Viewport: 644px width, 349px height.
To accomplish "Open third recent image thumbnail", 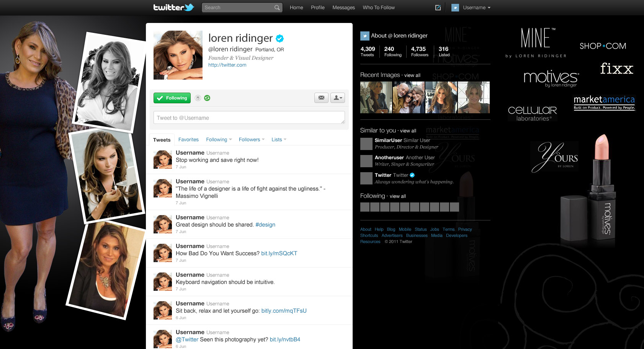I will click(441, 97).
